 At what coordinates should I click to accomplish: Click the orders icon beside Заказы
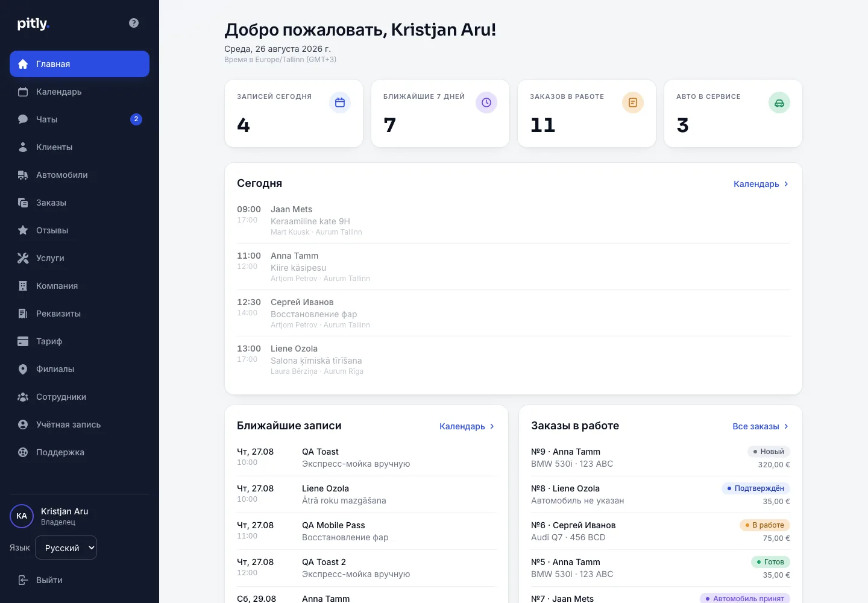pos(23,203)
